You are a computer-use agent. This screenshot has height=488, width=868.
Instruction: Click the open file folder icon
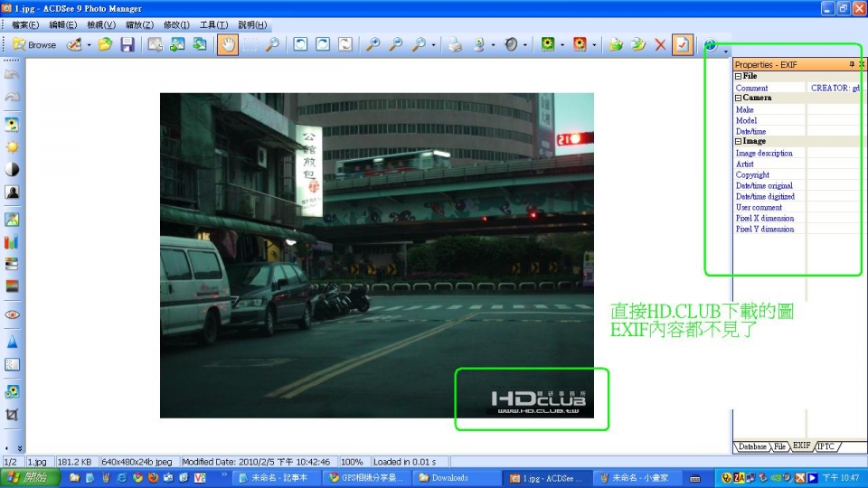tap(105, 45)
